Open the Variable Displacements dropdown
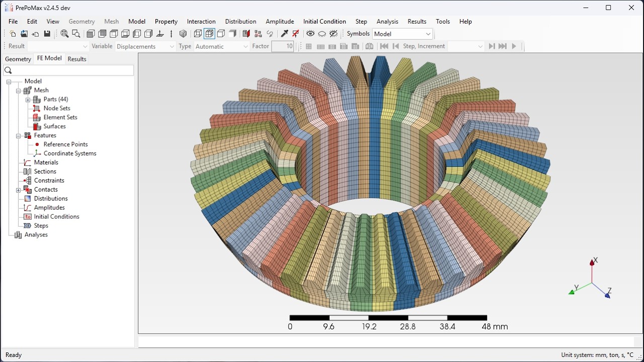The image size is (644, 362). (x=145, y=46)
